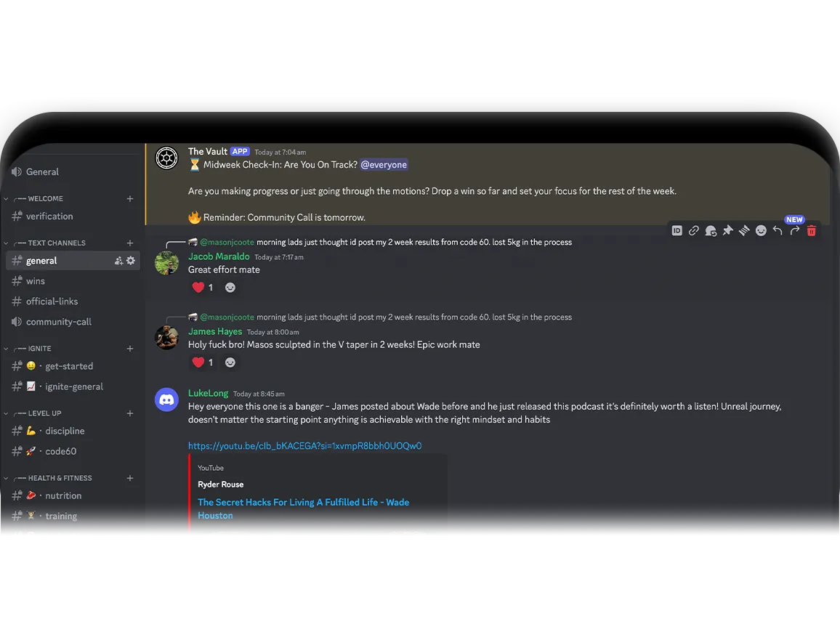Copy message link via chain icon
Viewport: 840px width, 632px height.
coord(694,231)
